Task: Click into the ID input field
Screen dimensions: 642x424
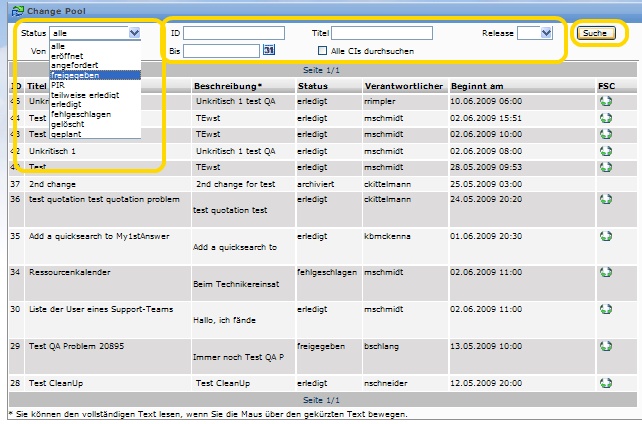Action: click(x=228, y=33)
